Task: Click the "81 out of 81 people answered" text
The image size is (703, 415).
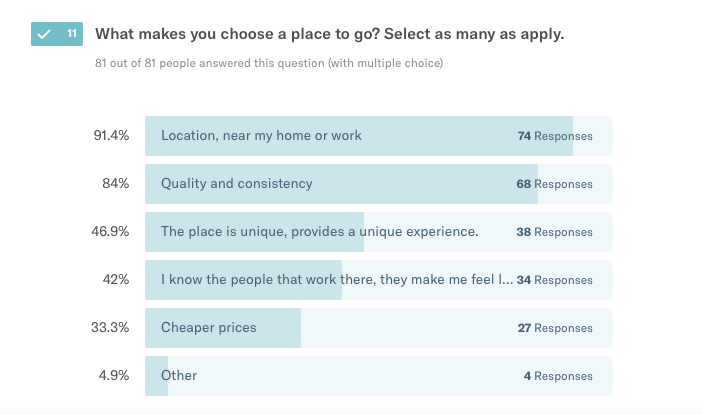Action: tap(269, 64)
